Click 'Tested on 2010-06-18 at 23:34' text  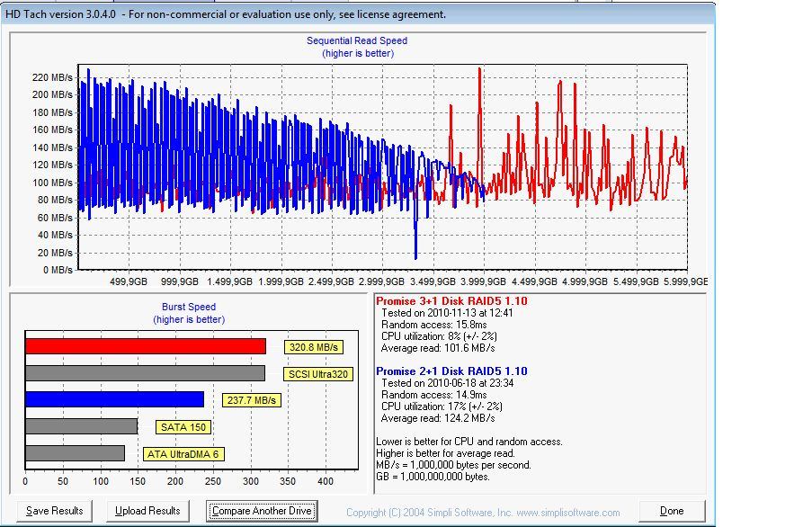coord(448,383)
